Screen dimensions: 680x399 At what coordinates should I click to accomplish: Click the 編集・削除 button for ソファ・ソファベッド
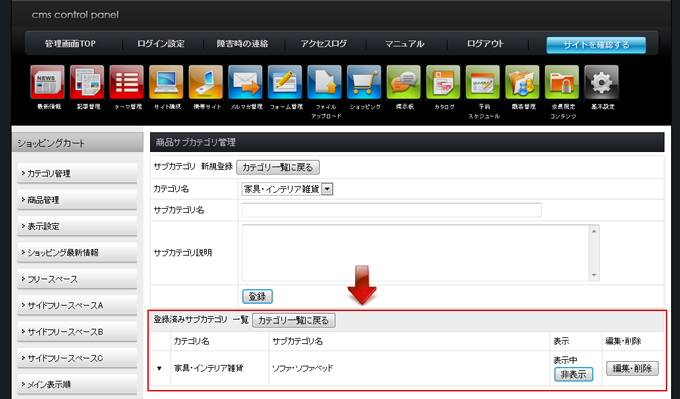tap(632, 368)
